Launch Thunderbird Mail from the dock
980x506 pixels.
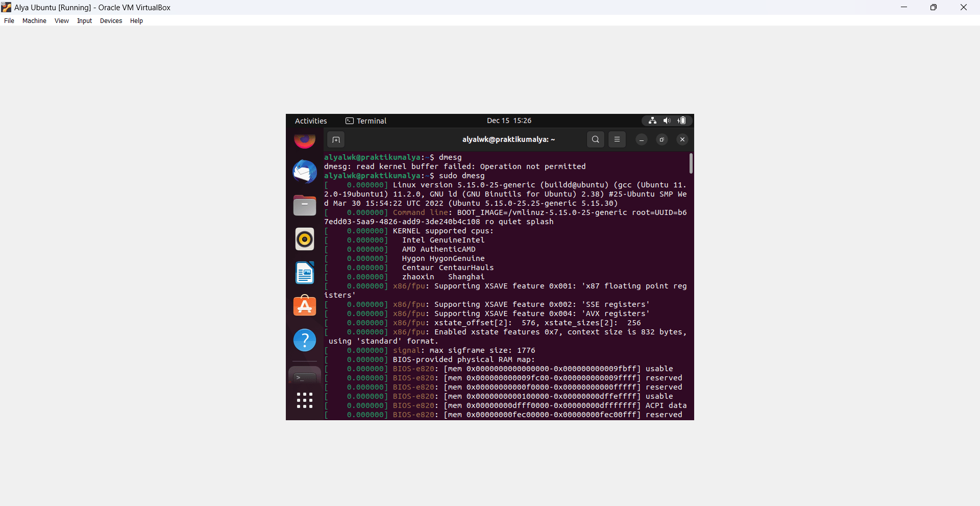click(x=305, y=172)
